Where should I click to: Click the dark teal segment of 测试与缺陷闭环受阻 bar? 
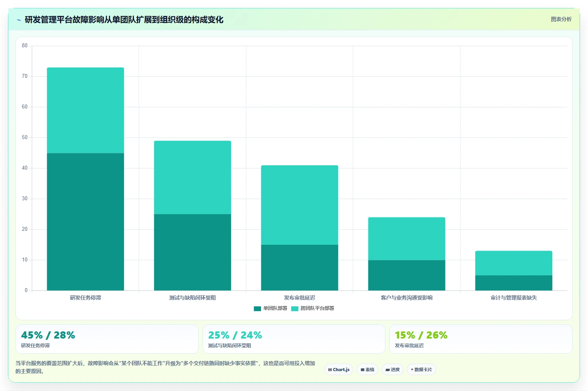click(x=193, y=252)
